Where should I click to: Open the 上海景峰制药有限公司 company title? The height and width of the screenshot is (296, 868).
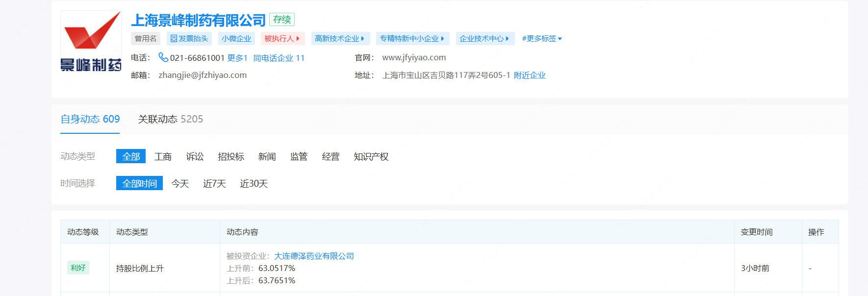(198, 20)
